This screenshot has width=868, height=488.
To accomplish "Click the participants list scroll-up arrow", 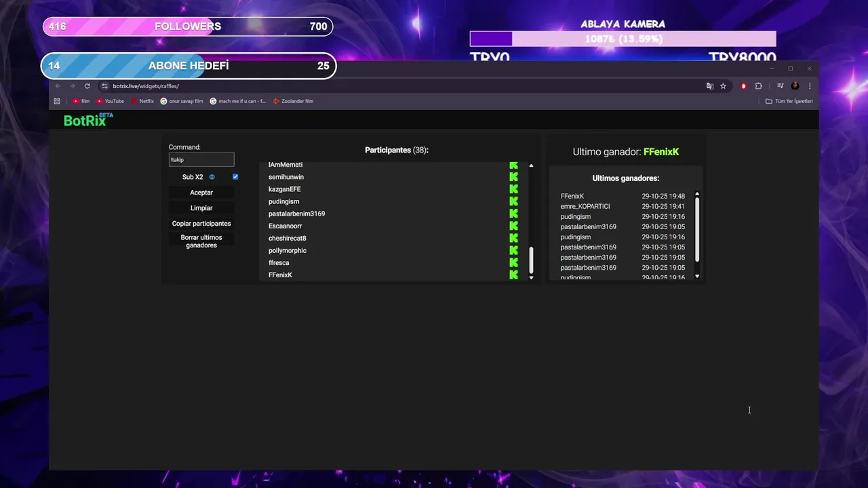I will 531,165.
